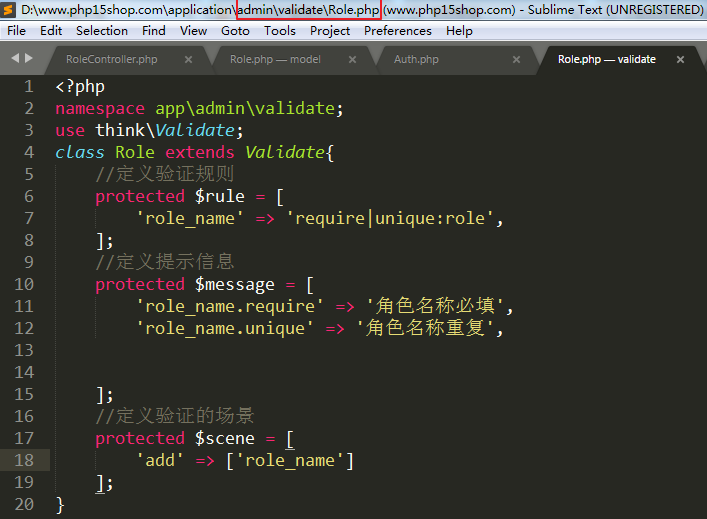Switch to the Auth.php tab
The width and height of the screenshot is (707, 519).
tap(416, 60)
